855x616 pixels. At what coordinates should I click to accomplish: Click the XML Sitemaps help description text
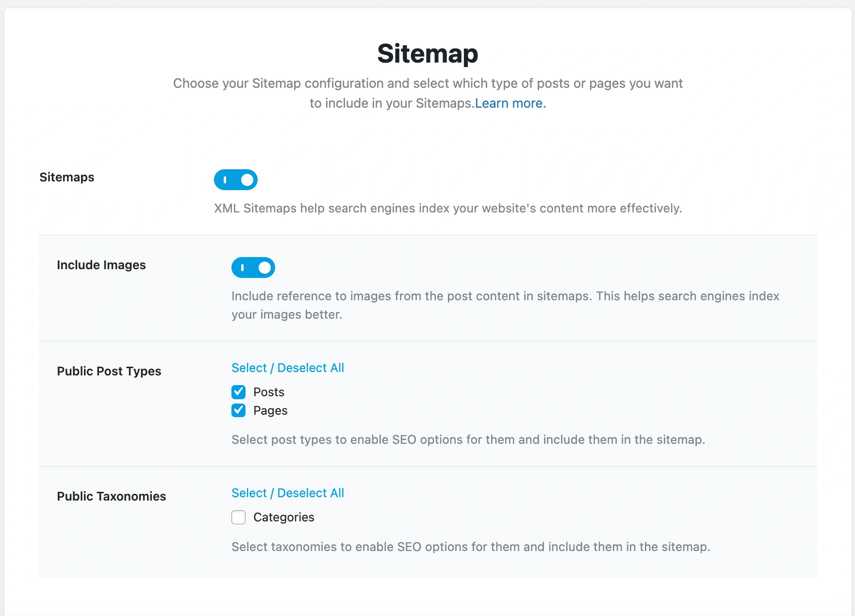tap(448, 209)
